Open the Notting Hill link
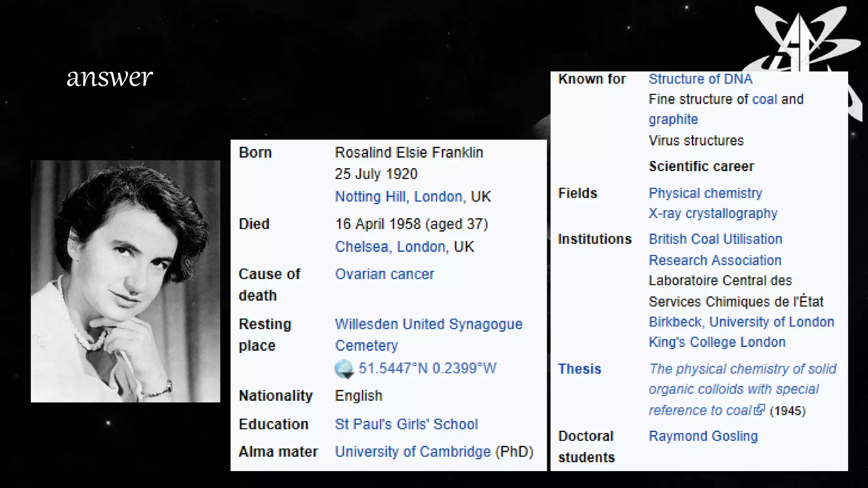 [370, 197]
